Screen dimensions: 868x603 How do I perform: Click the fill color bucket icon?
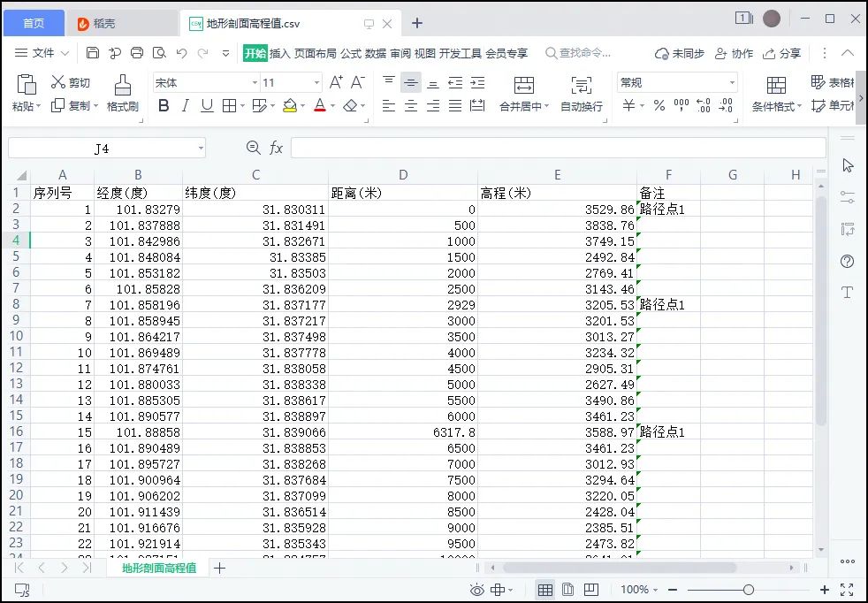point(290,105)
